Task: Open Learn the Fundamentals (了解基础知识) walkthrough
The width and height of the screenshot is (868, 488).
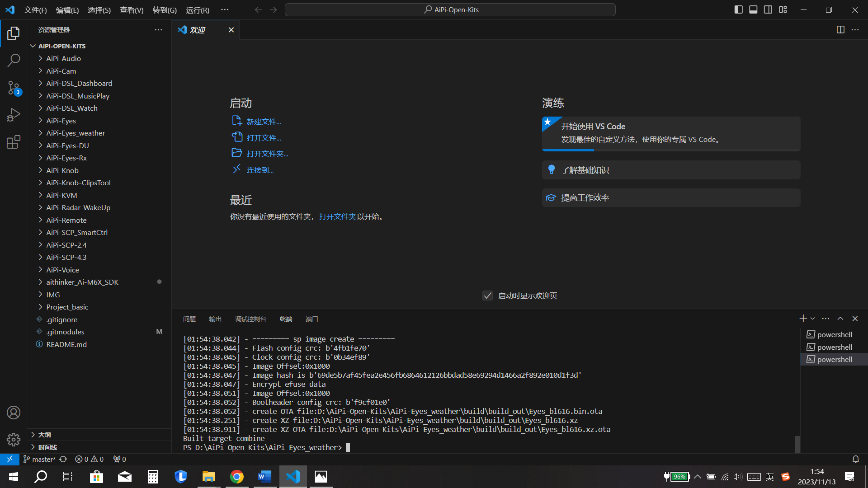Action: pyautogui.click(x=671, y=170)
